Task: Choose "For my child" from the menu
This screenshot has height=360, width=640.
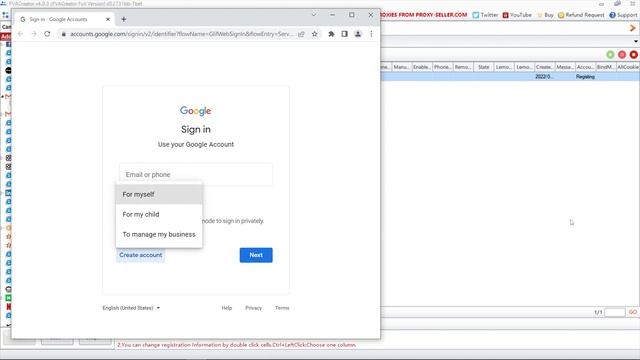Action: pos(159,214)
